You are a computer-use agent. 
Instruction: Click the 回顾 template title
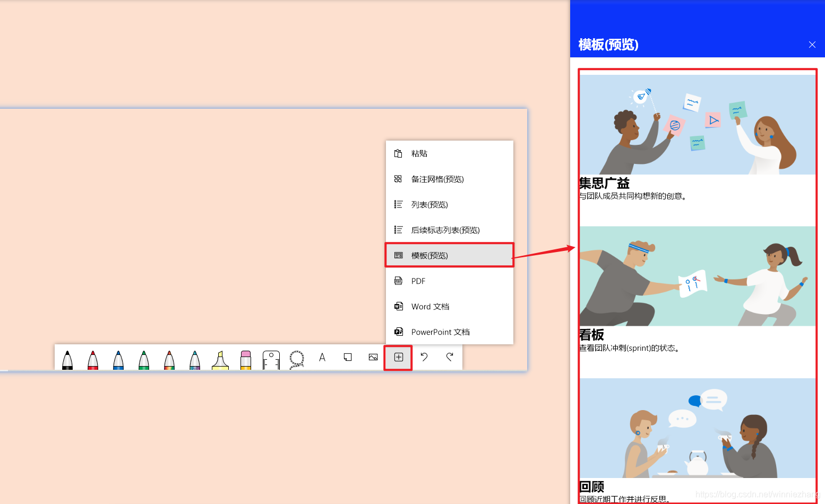pyautogui.click(x=591, y=486)
